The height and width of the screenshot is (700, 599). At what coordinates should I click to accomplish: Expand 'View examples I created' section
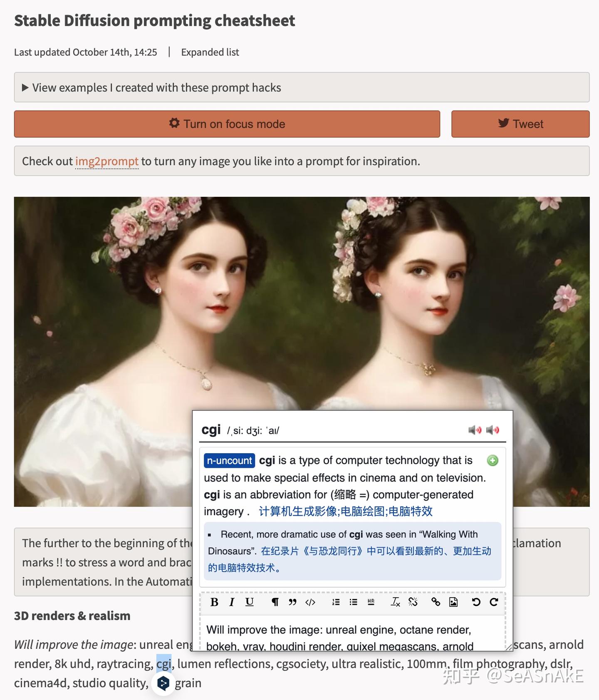point(302,87)
